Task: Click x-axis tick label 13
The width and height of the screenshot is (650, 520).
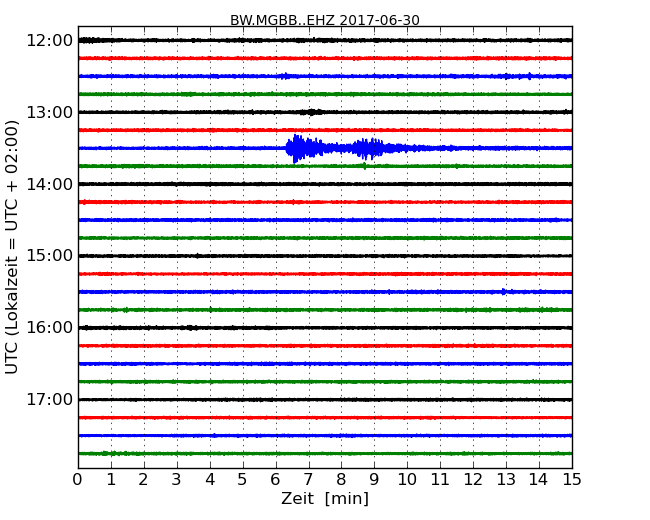Action: 506,480
